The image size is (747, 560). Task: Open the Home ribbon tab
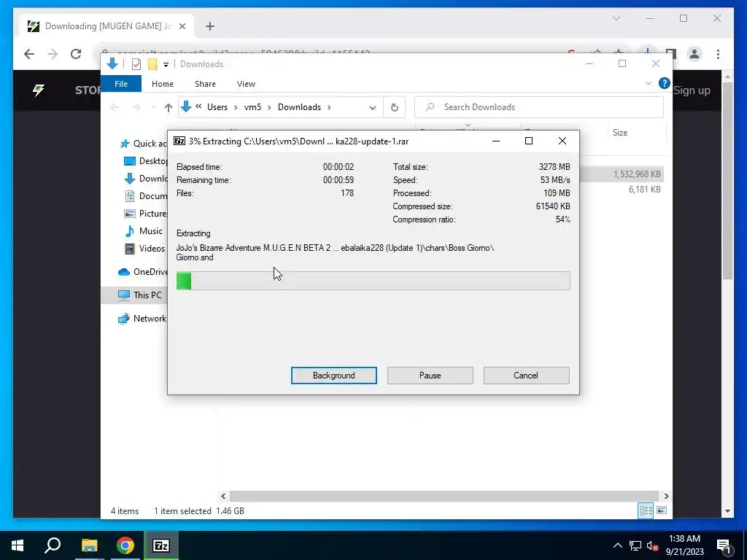coord(163,84)
